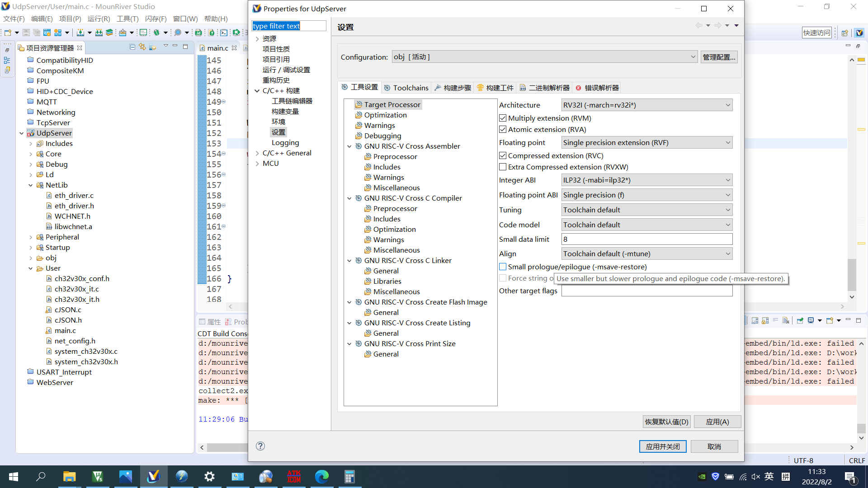Switch to the 错误解析器 tab
Screen dimensions: 868x488
597,88
